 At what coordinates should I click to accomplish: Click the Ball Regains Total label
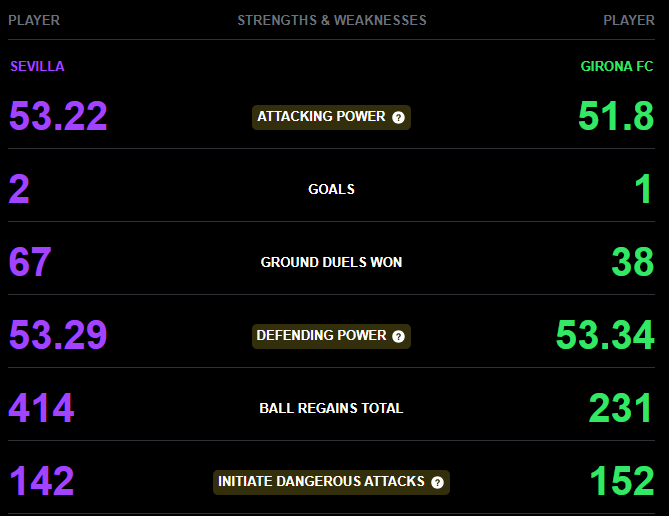(331, 408)
